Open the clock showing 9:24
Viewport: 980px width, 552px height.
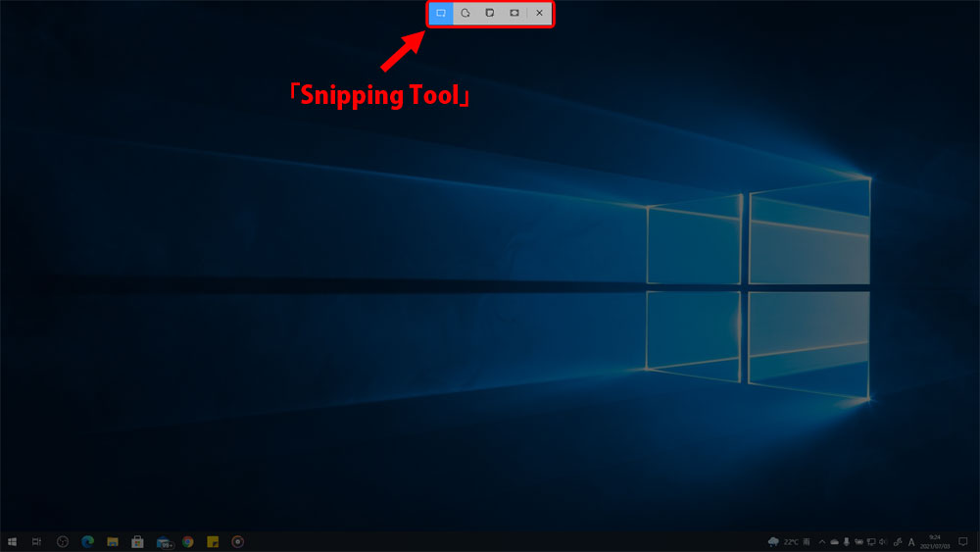coord(935,542)
